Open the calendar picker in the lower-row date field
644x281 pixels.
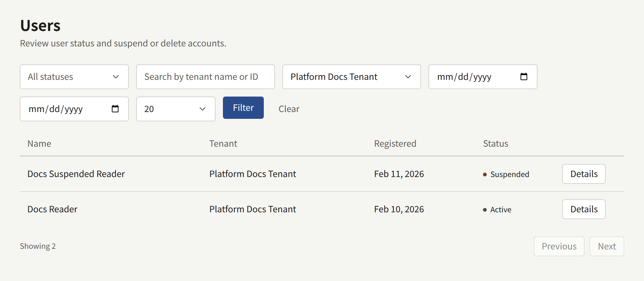(x=115, y=109)
